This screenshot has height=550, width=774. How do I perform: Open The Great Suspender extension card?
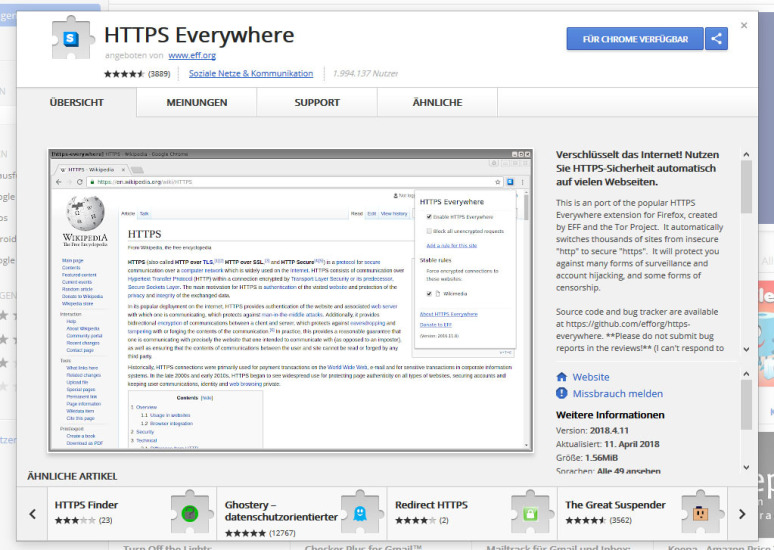click(642, 513)
